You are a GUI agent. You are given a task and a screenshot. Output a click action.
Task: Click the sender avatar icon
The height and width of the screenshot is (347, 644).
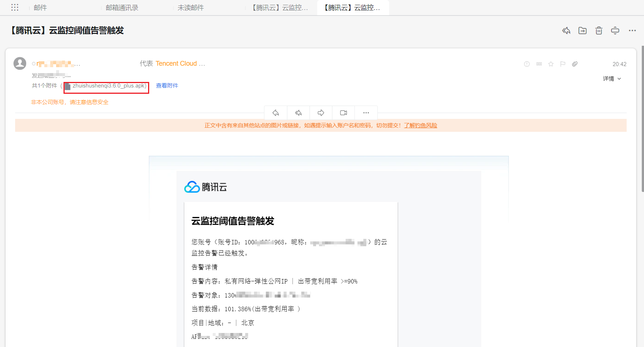click(x=20, y=63)
